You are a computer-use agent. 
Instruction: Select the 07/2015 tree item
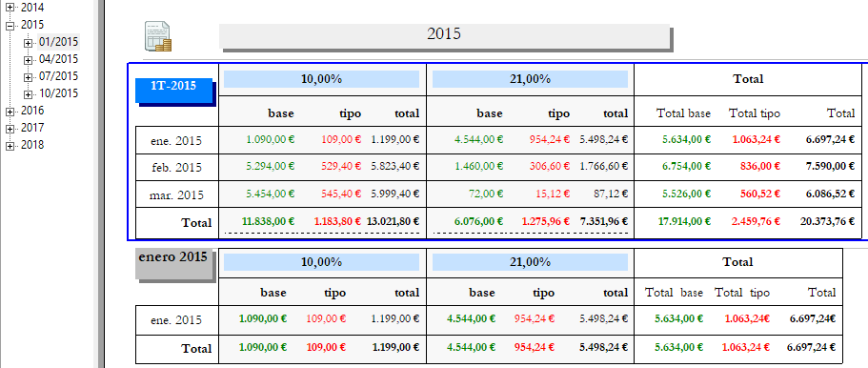point(59,76)
